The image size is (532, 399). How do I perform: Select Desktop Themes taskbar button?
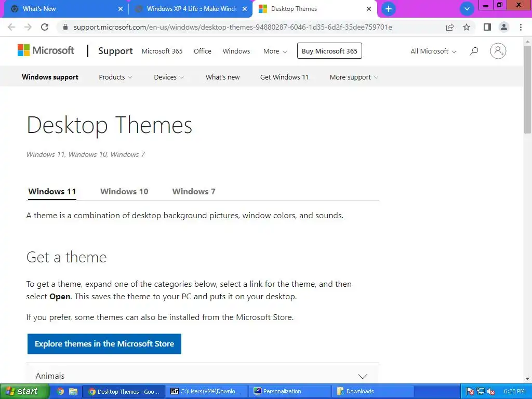pyautogui.click(x=124, y=392)
